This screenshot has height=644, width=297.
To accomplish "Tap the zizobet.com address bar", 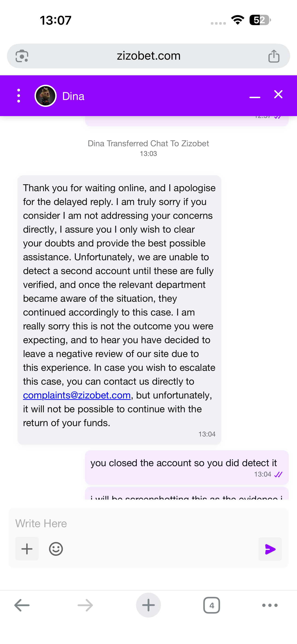I will (x=148, y=56).
